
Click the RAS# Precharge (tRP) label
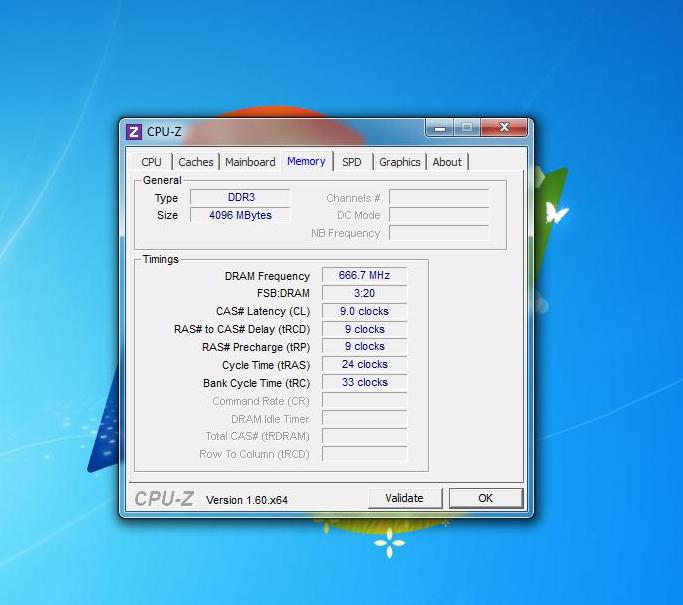(256, 347)
